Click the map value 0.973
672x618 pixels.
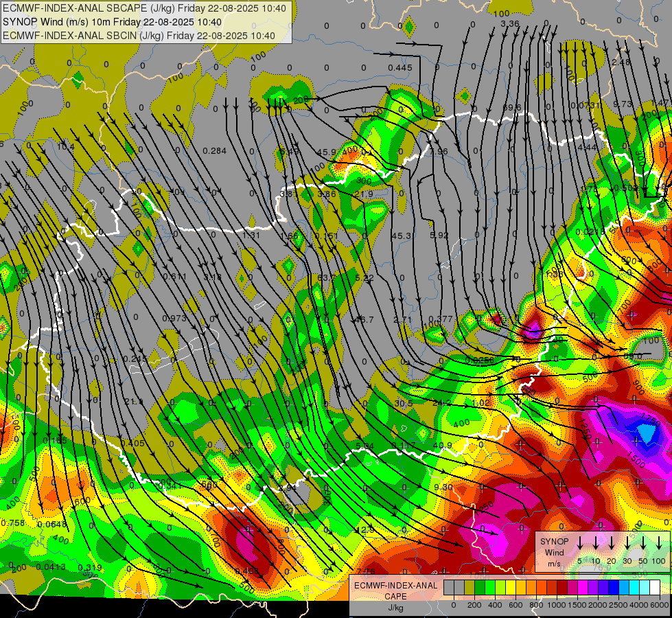pyautogui.click(x=174, y=318)
